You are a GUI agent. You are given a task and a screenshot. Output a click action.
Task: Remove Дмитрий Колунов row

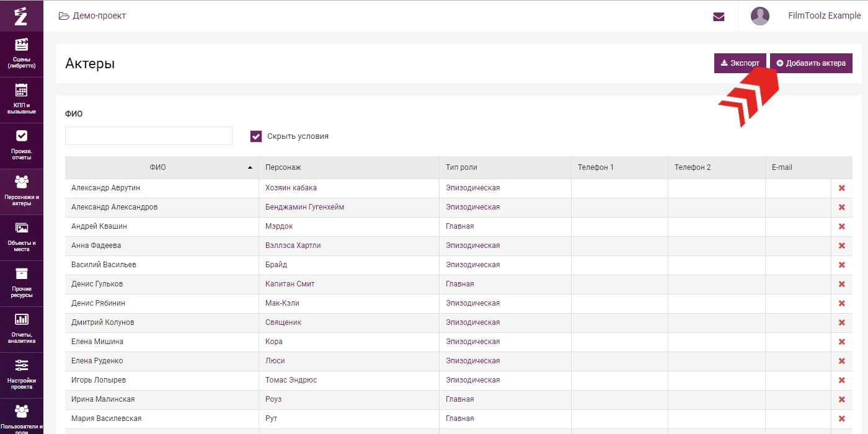click(x=841, y=322)
